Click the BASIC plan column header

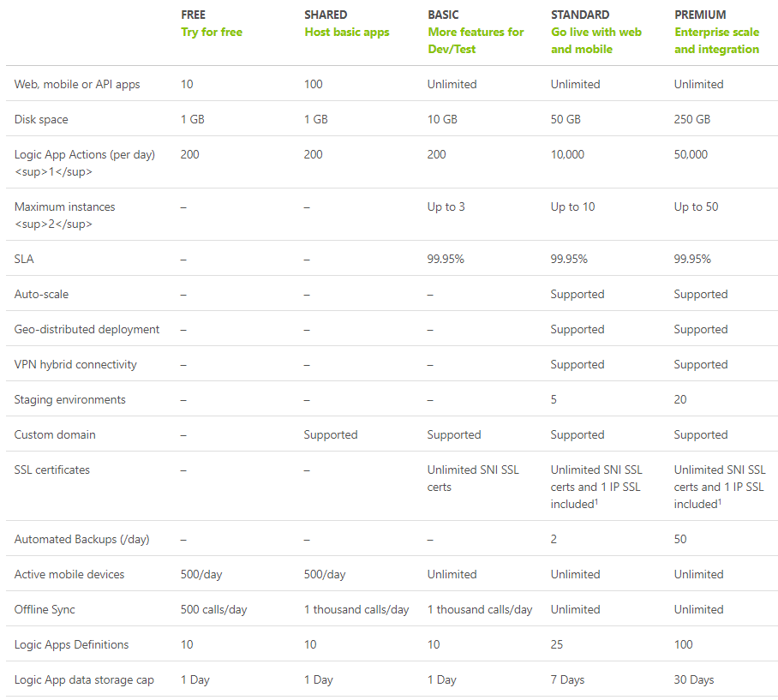click(x=443, y=15)
